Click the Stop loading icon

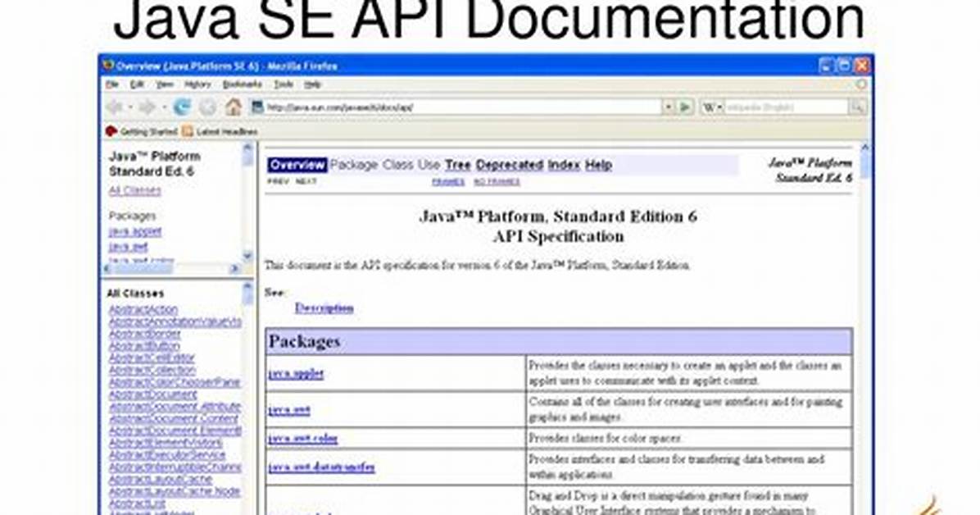click(207, 107)
